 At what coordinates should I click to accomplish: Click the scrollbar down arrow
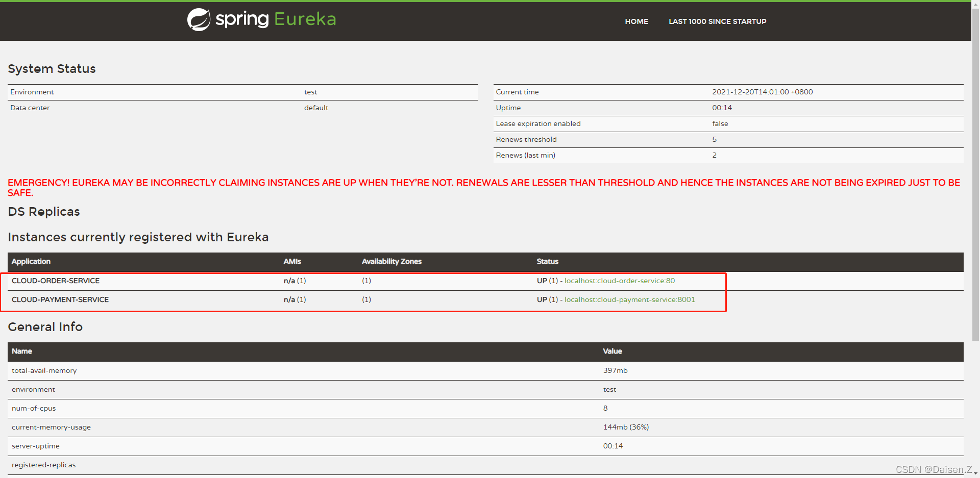tap(975, 474)
